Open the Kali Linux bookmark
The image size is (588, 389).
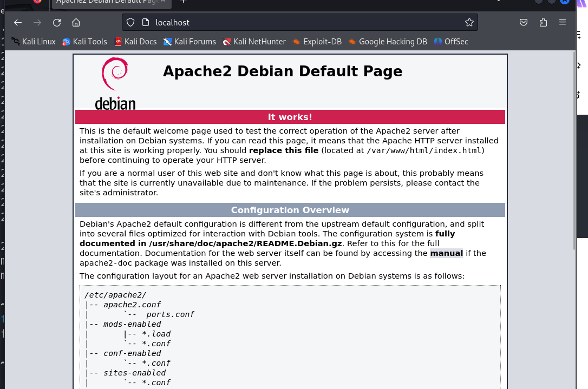tap(34, 42)
